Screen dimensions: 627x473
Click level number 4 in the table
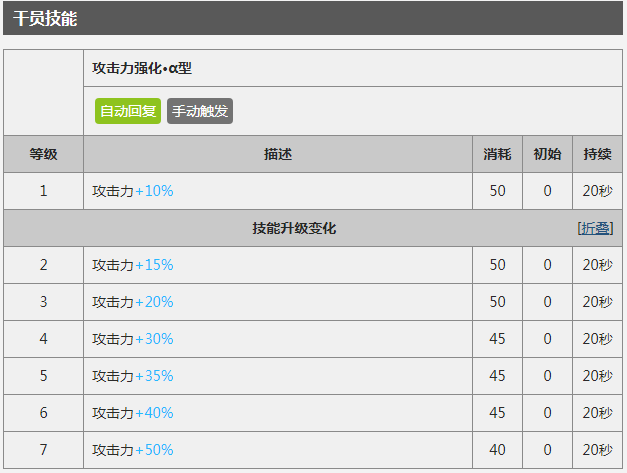click(x=43, y=339)
